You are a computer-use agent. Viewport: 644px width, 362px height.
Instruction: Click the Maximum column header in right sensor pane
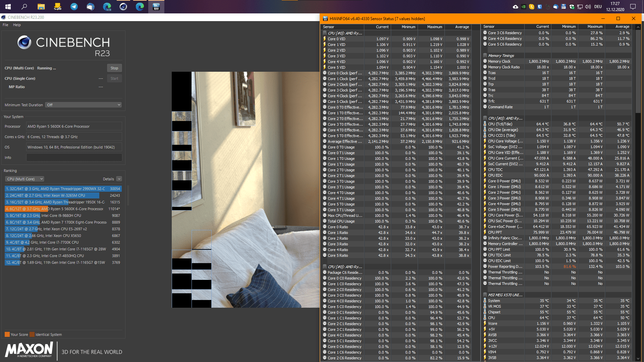[x=591, y=26]
